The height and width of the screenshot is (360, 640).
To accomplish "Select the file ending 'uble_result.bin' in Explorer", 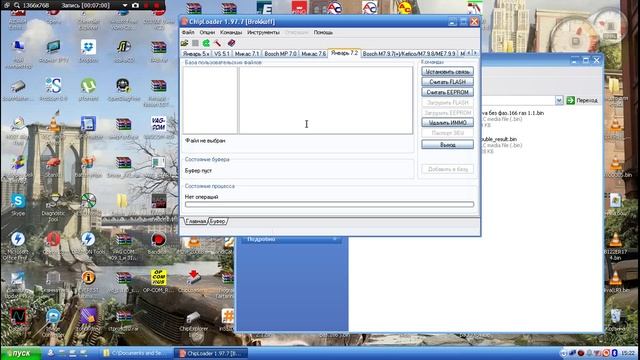I will click(499, 139).
